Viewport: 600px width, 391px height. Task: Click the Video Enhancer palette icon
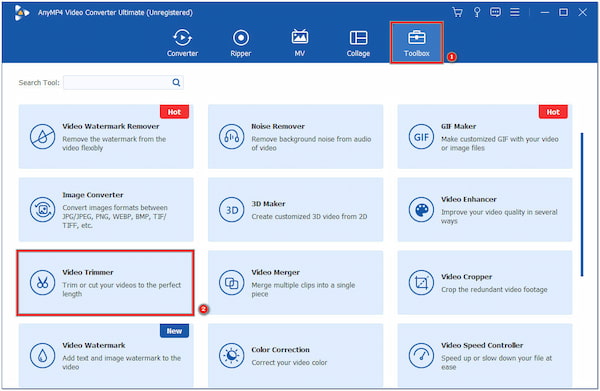421,210
